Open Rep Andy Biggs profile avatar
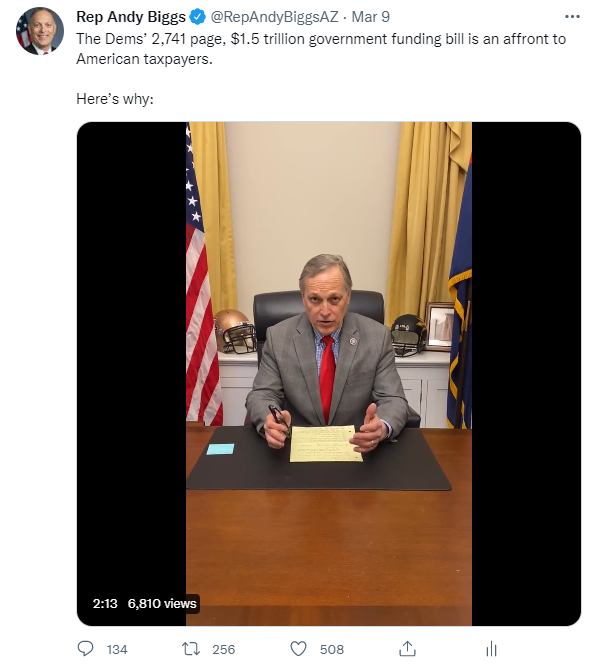The image size is (593, 670). tap(40, 31)
